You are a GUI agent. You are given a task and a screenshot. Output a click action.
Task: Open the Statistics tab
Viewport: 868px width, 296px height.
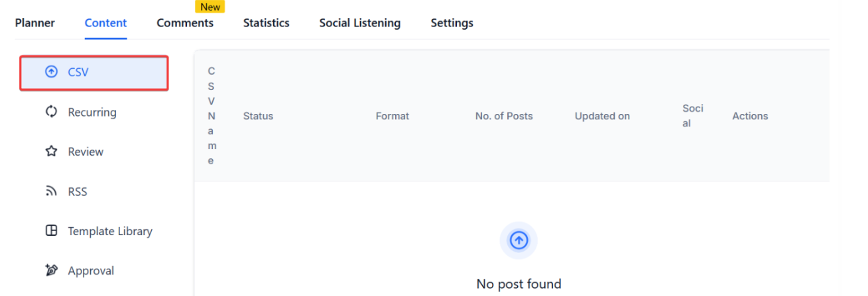point(266,23)
